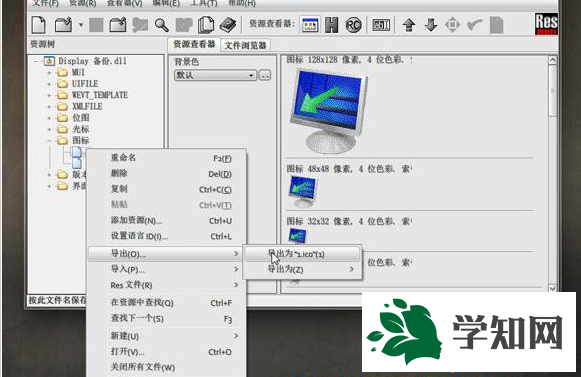Collapse the 图标 folder node
The image size is (581, 377).
coord(49,140)
